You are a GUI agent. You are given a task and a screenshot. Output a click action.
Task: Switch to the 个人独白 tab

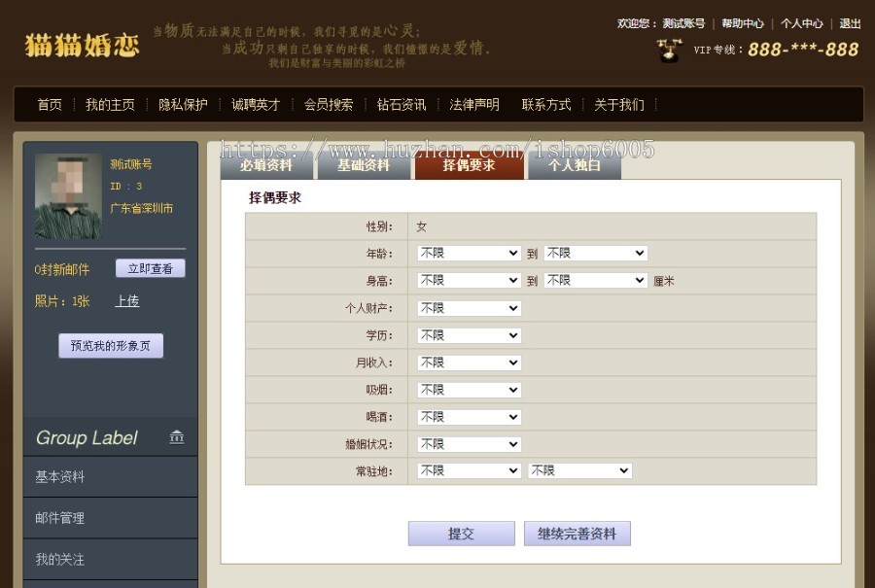[x=575, y=165]
